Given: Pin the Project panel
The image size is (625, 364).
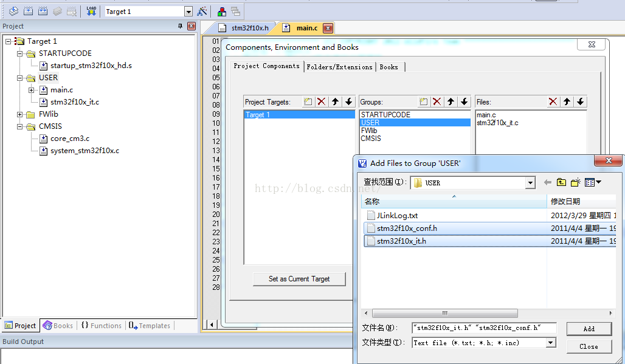Looking at the screenshot, I should [180, 26].
